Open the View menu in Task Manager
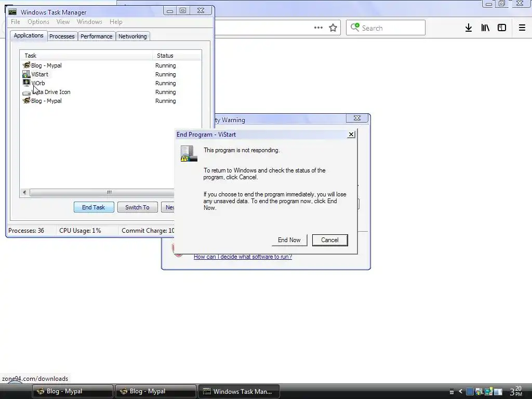Screen dimensions: 532x399 point(63,22)
